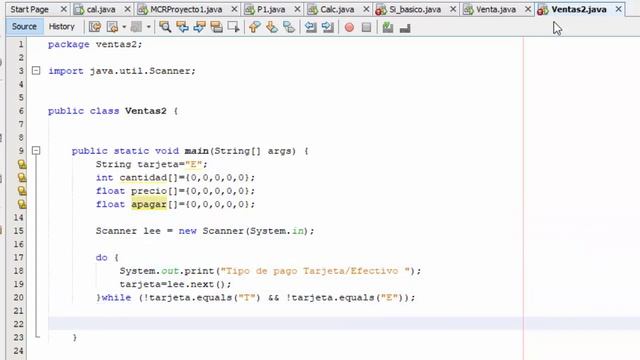Go to Next Bookmark icon
Viewport: 640px width, 360px height.
pos(271,27)
